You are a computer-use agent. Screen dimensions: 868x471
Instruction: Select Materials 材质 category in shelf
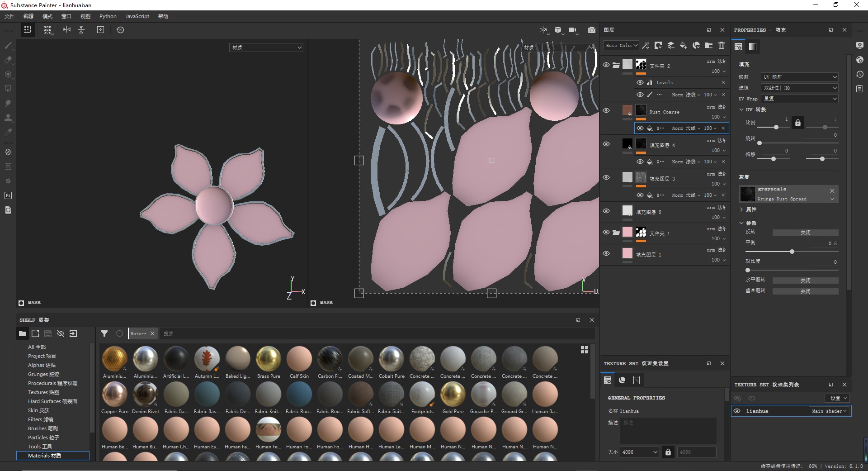tap(44, 456)
